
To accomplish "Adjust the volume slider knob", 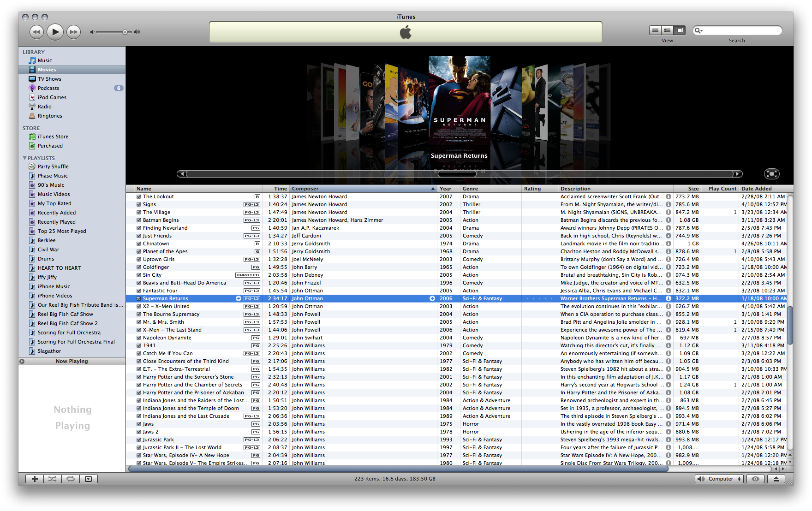I will (x=125, y=32).
